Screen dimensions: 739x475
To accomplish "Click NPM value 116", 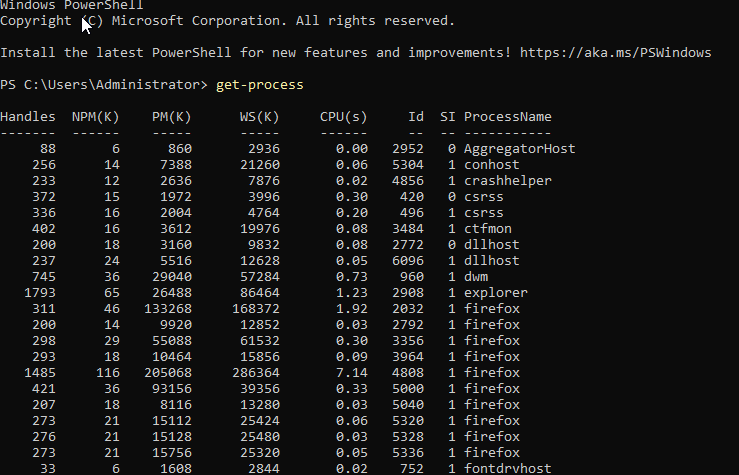I will tap(107, 373).
